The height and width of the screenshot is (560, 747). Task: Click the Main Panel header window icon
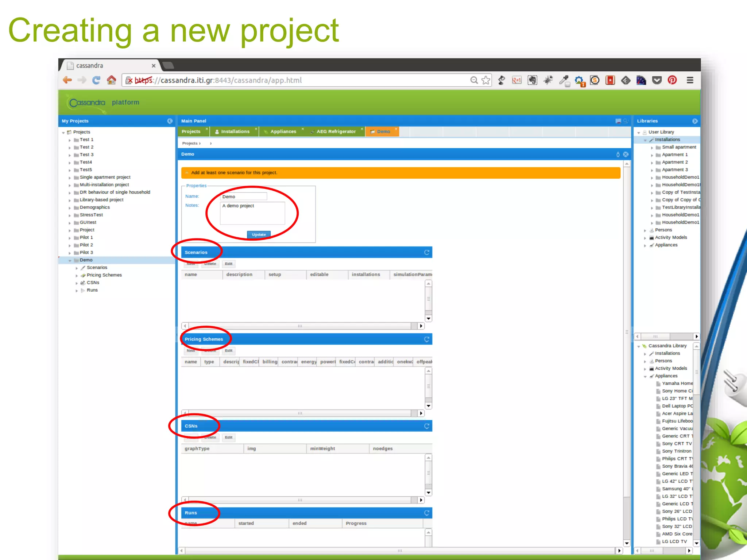(618, 121)
